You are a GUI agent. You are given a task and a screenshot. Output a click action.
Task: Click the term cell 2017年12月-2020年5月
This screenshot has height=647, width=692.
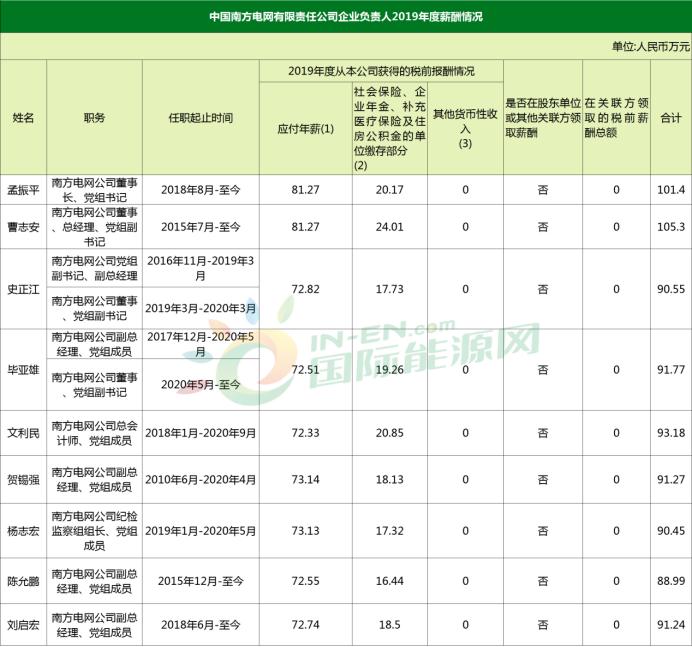point(201,344)
